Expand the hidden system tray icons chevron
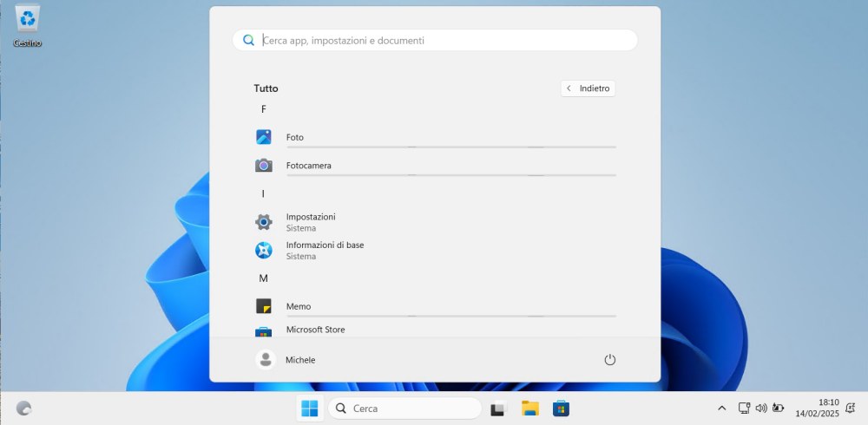868x425 pixels. (x=721, y=409)
